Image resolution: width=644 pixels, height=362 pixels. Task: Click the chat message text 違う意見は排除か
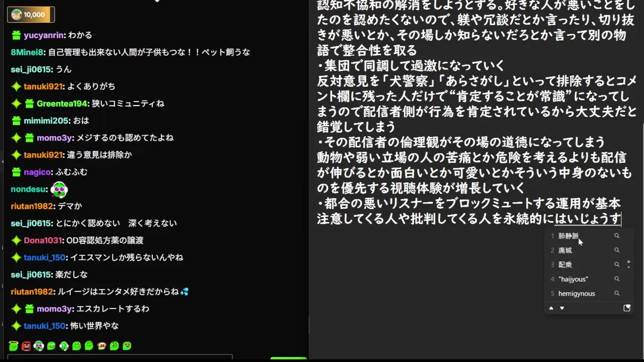point(99,155)
